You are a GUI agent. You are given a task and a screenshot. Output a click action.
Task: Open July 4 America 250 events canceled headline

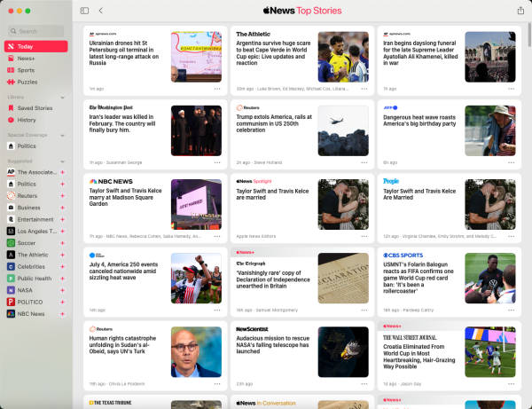pos(123,271)
